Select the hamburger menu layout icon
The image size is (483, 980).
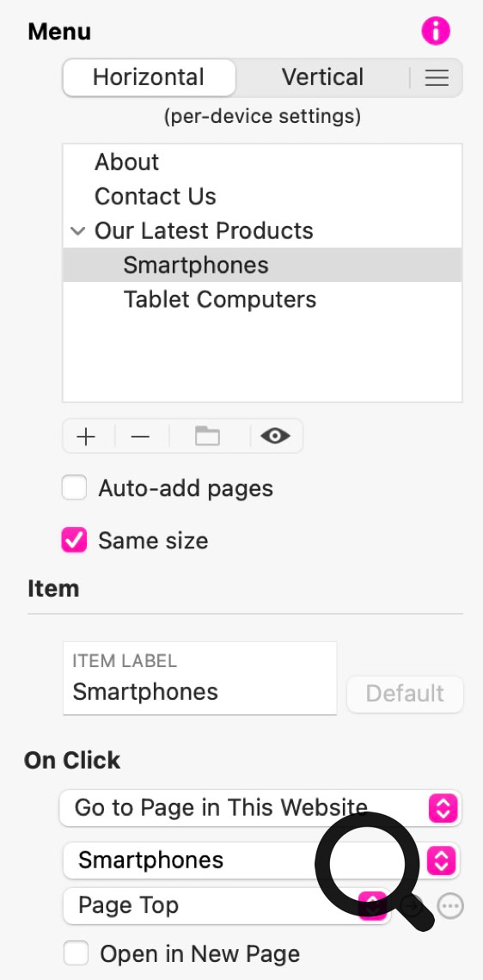click(437, 77)
